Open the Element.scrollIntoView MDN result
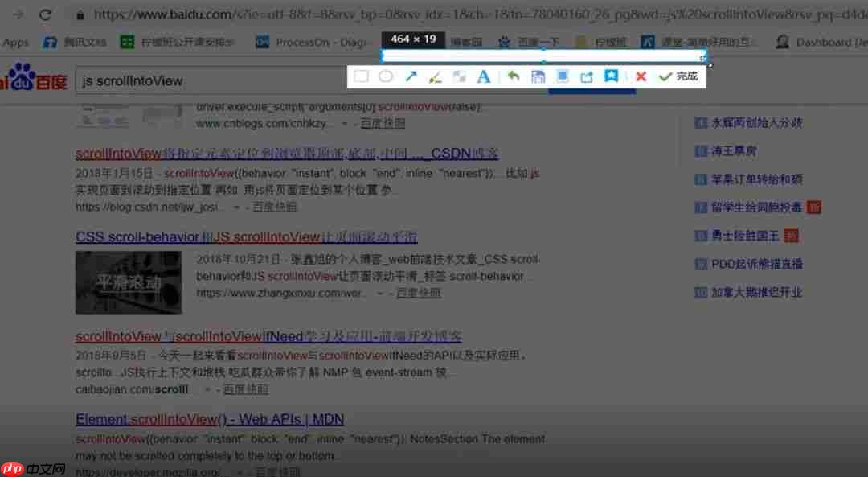The image size is (868, 477). pyautogui.click(x=209, y=418)
